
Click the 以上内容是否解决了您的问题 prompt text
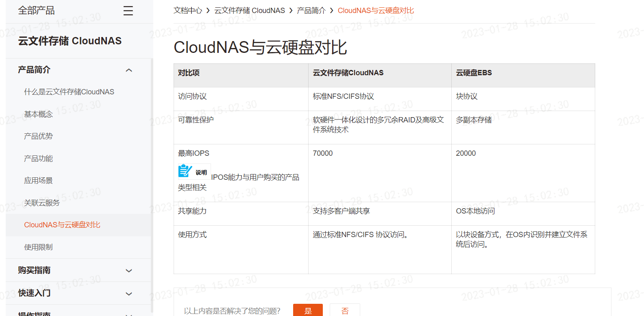click(x=232, y=311)
